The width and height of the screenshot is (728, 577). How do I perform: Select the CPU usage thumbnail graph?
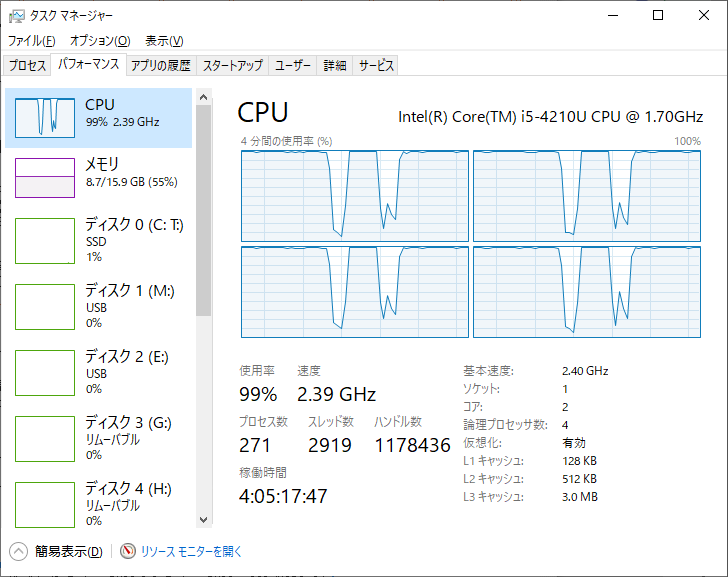click(x=45, y=118)
